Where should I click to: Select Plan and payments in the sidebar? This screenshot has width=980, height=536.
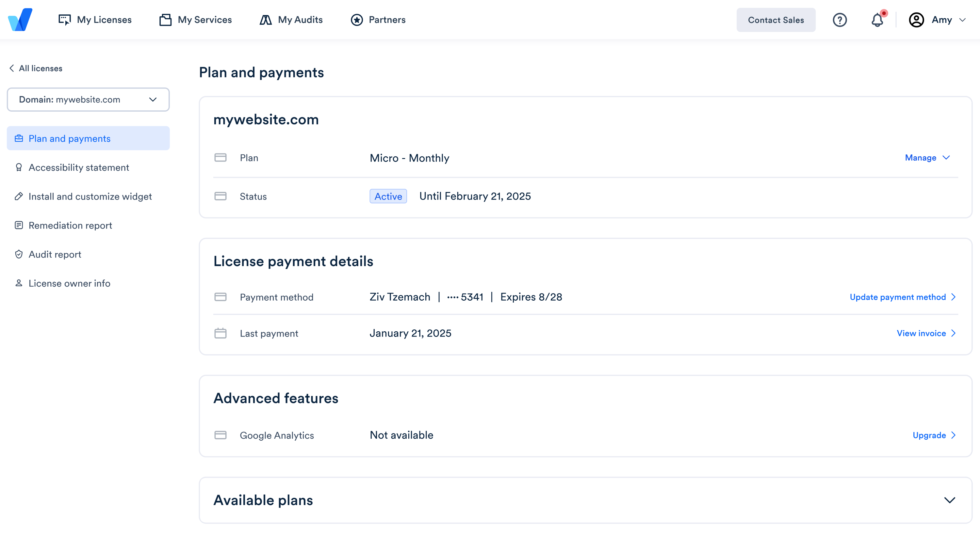[x=70, y=138]
